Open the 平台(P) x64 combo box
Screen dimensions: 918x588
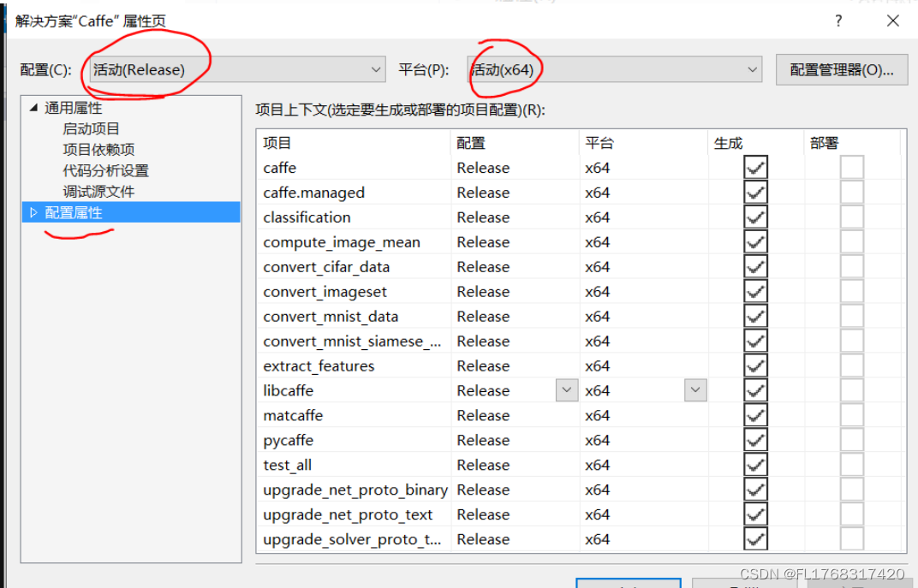(x=752, y=69)
